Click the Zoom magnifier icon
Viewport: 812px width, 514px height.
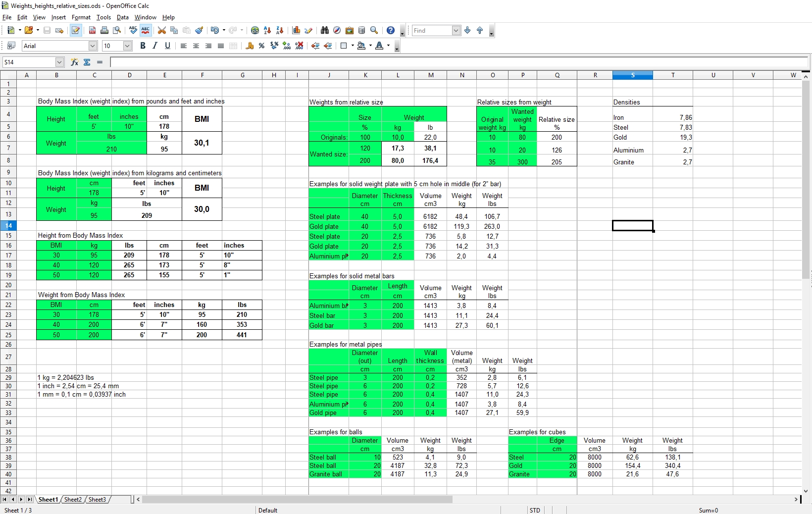click(374, 30)
